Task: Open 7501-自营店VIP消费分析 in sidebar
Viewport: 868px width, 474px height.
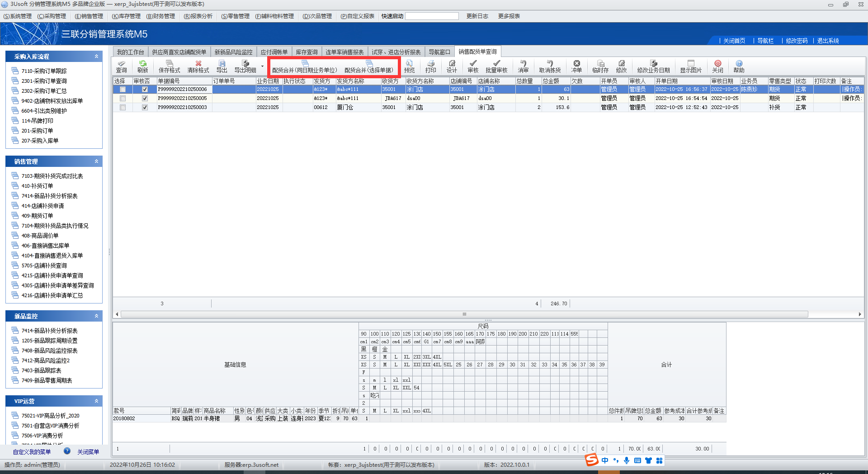Action: [50, 426]
